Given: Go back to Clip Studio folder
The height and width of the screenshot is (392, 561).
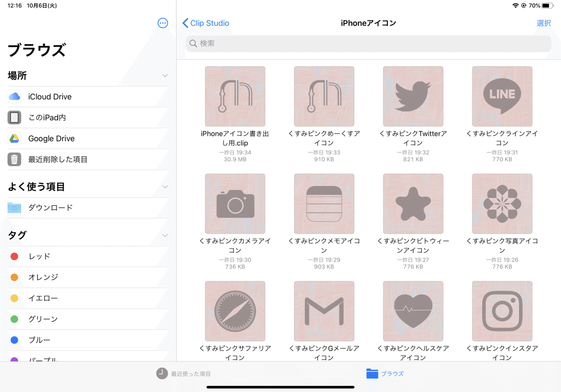Looking at the screenshot, I should click(206, 23).
